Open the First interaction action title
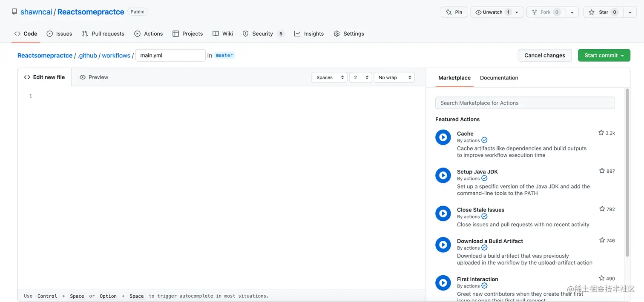Viewport: 644px width, 302px height. (x=477, y=279)
